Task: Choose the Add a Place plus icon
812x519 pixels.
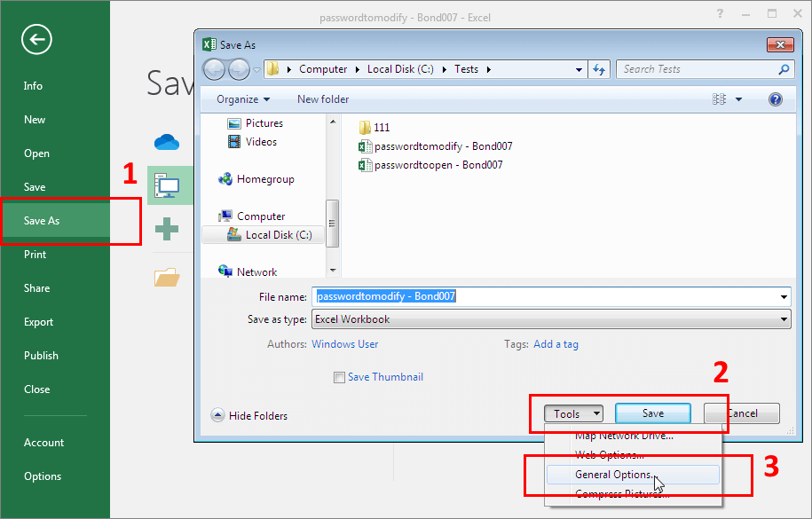Action: tap(167, 229)
